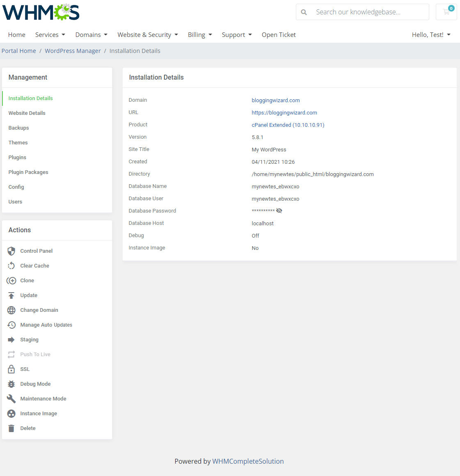Click the Debug Mode action label
Screen dimensions: 460x476
(36, 384)
